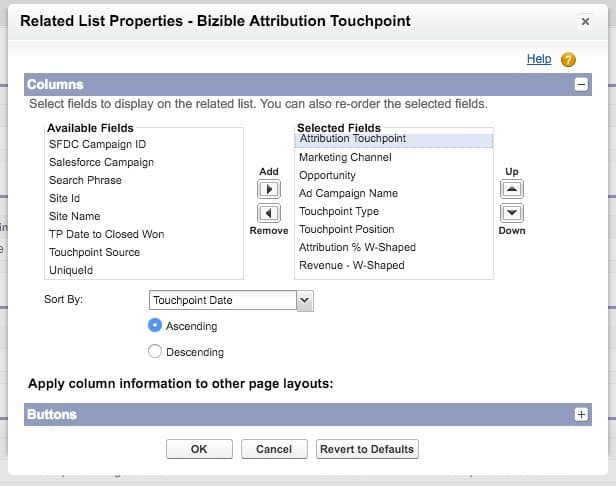The image size is (616, 486).
Task: Move selected field Down with arrow
Action: coord(512,213)
